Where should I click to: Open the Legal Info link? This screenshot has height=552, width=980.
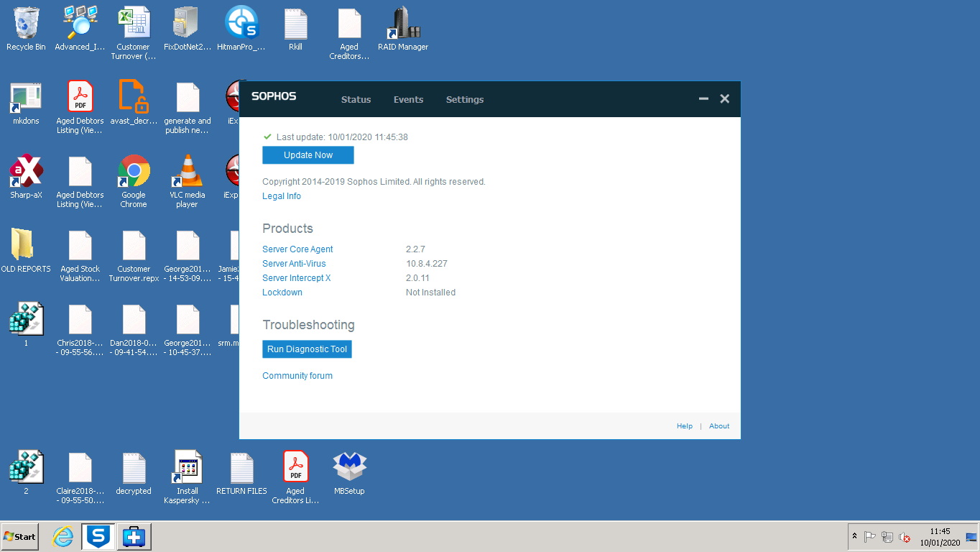(282, 196)
